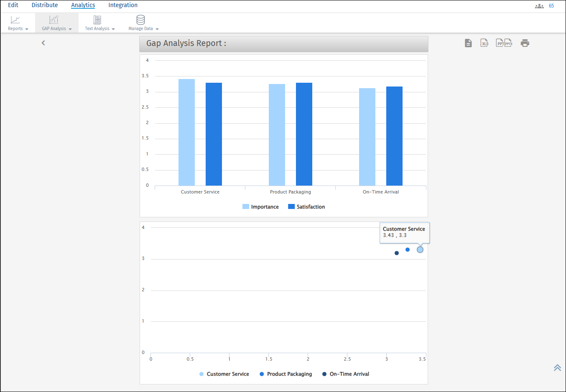The image size is (566, 392).
Task: Open the Manage Data database icon
Action: point(140,19)
